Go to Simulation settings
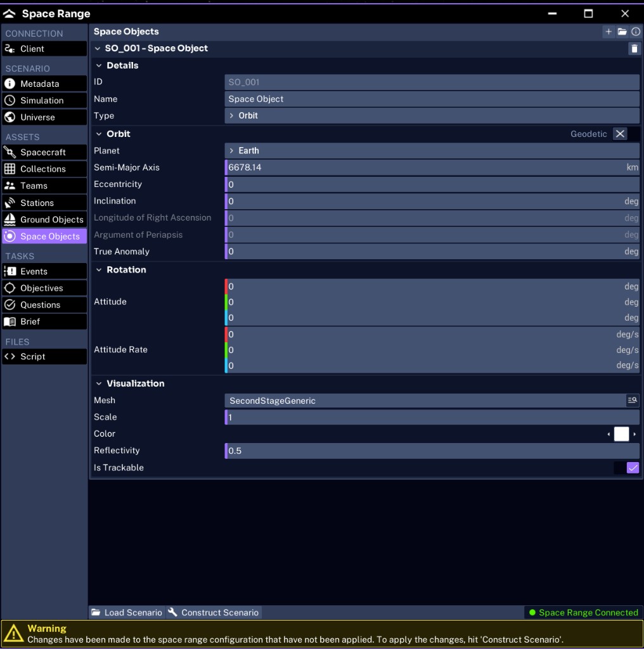This screenshot has width=644, height=649. (x=44, y=101)
